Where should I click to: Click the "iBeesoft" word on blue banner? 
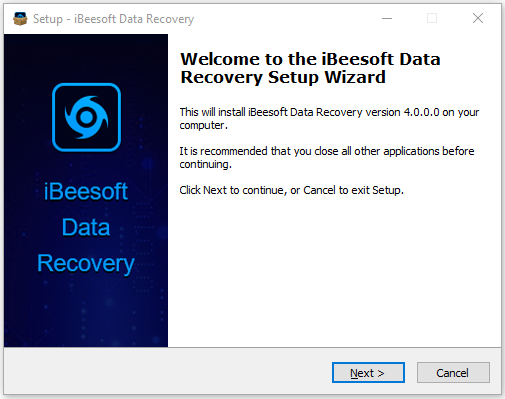pos(86,191)
